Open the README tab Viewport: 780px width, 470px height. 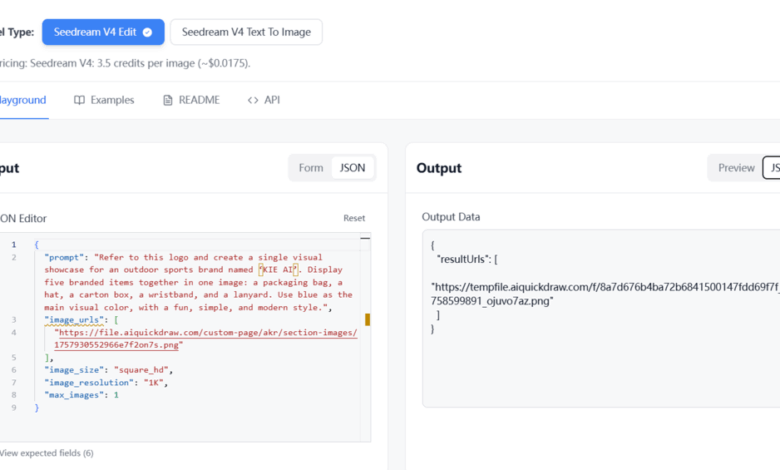tap(192, 100)
